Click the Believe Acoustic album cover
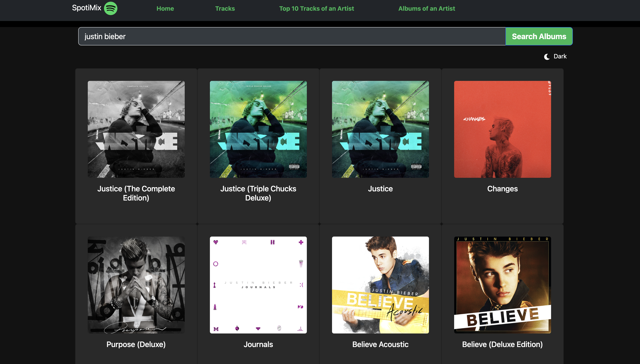Image resolution: width=640 pixels, height=364 pixels. [380, 285]
